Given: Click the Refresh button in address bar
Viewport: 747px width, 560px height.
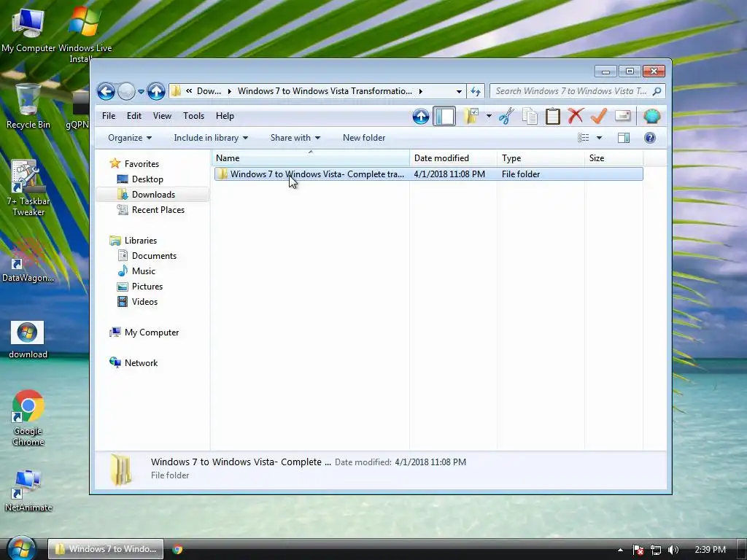Looking at the screenshot, I should 476,91.
